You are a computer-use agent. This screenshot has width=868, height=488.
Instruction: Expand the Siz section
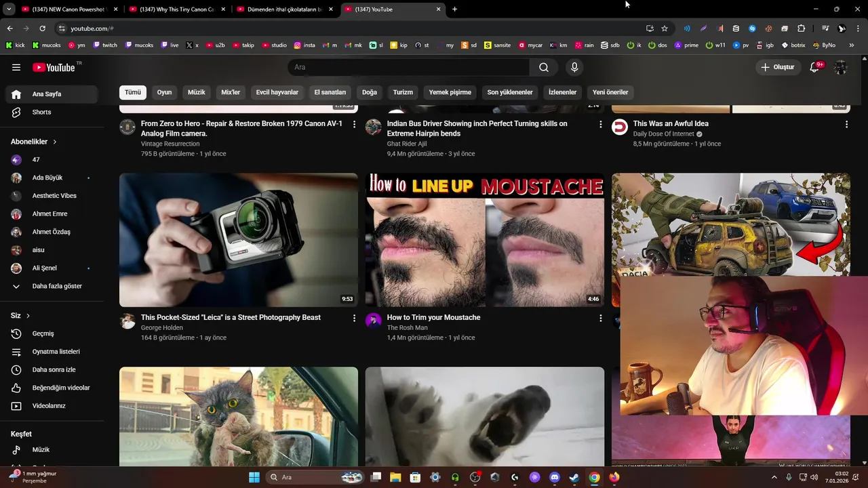20,316
